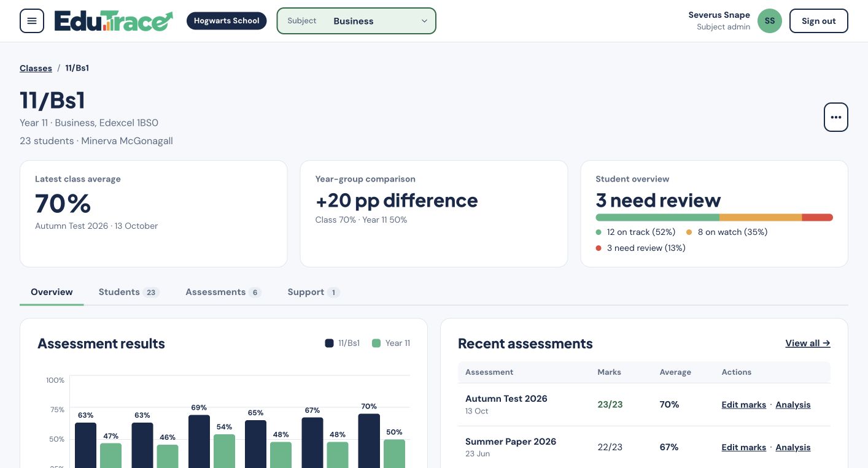Open the Students tab
This screenshot has height=468, width=868.
pos(129,292)
